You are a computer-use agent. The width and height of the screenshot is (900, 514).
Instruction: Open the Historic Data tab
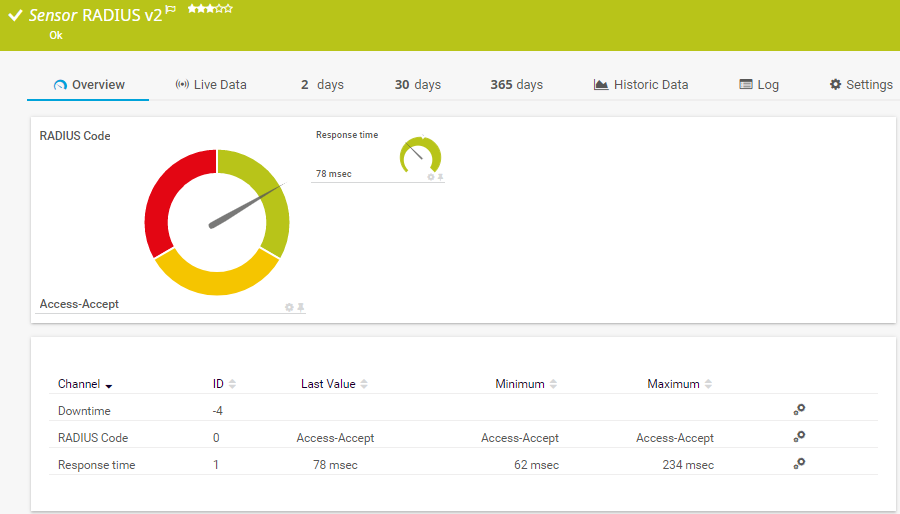click(x=640, y=85)
